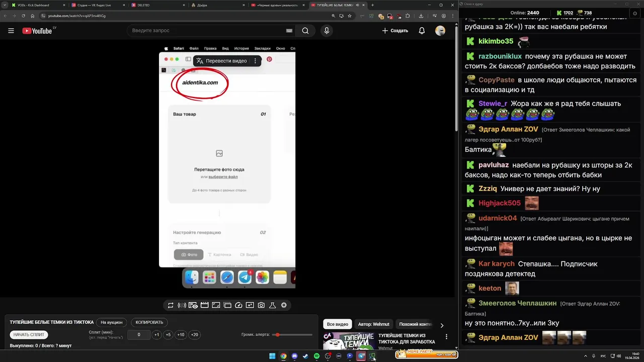
Task: Select the Все видео filter chip
Action: click(338, 324)
